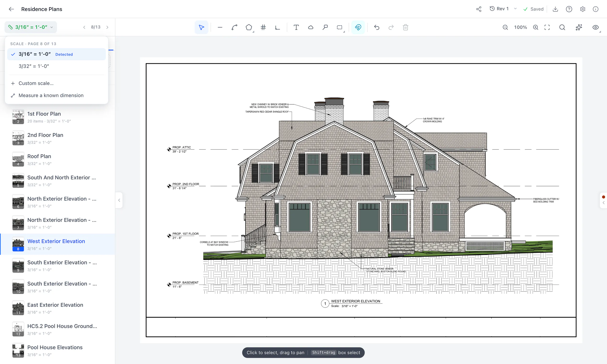
Task: Toggle visibility with the eye icon
Action: (x=596, y=27)
